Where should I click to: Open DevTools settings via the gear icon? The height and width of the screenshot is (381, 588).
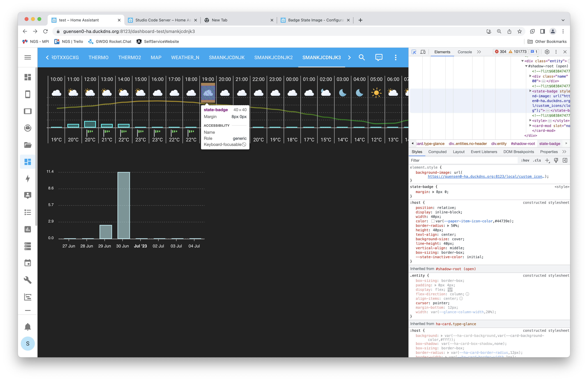pyautogui.click(x=547, y=52)
